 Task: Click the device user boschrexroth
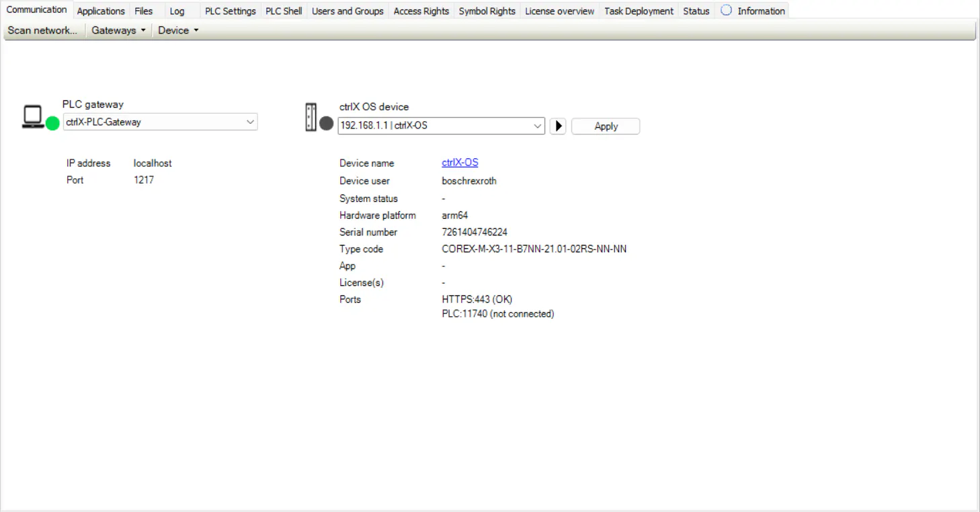pyautogui.click(x=469, y=181)
